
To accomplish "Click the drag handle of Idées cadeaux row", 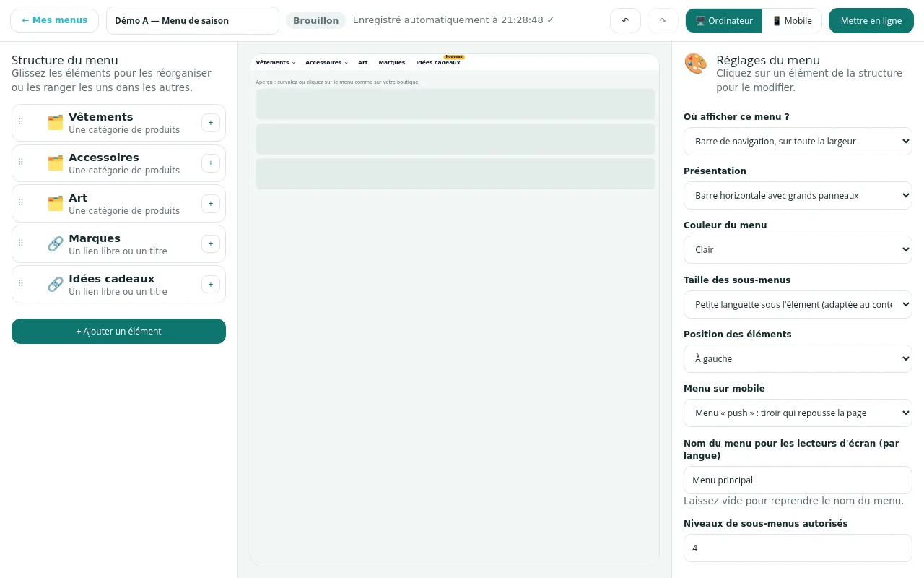I will click(21, 284).
